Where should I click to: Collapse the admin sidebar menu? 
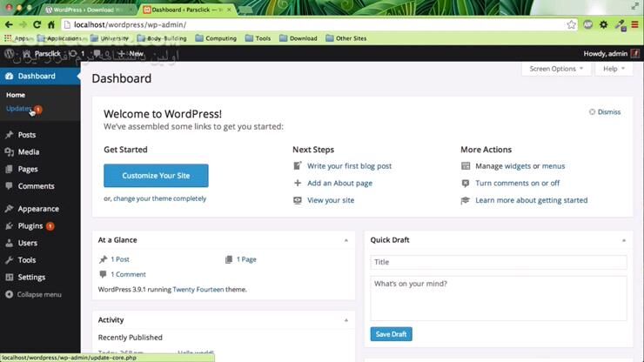click(x=38, y=295)
